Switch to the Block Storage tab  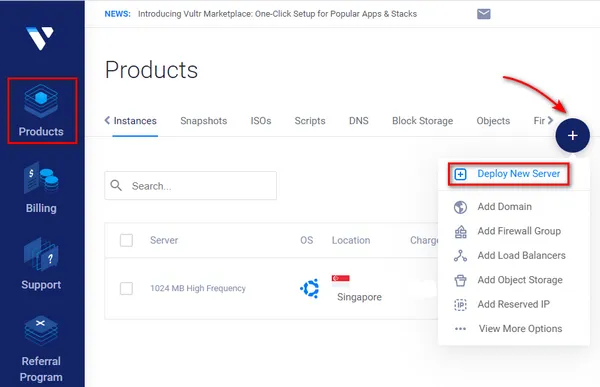[x=422, y=121]
